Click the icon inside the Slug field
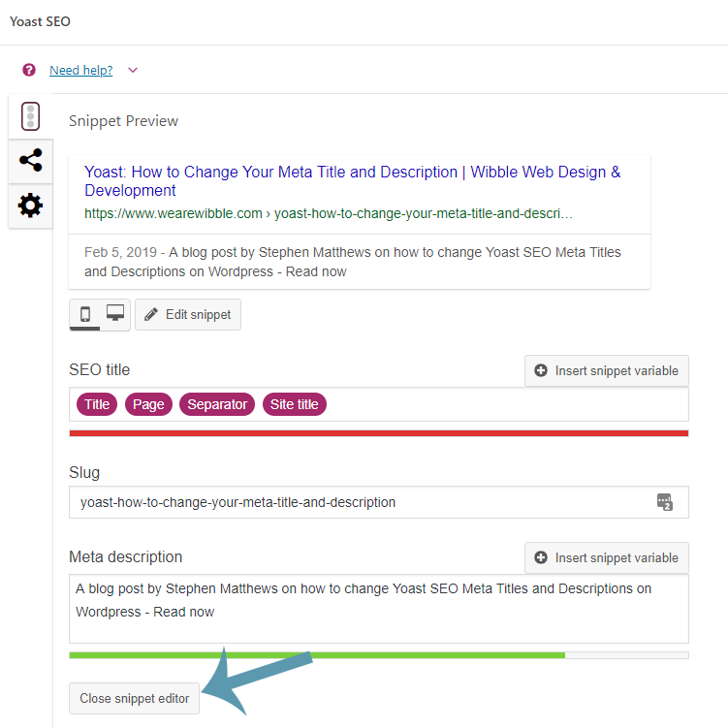Image resolution: width=728 pixels, height=728 pixels. [x=664, y=502]
